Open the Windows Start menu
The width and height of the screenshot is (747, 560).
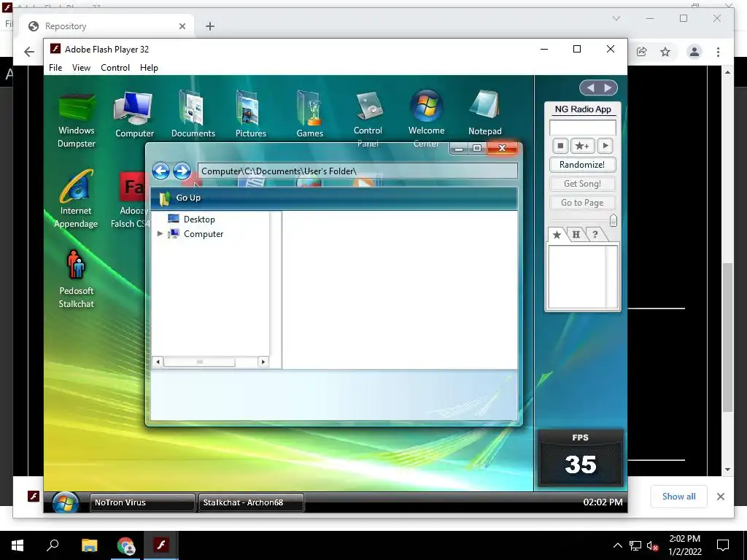18,545
